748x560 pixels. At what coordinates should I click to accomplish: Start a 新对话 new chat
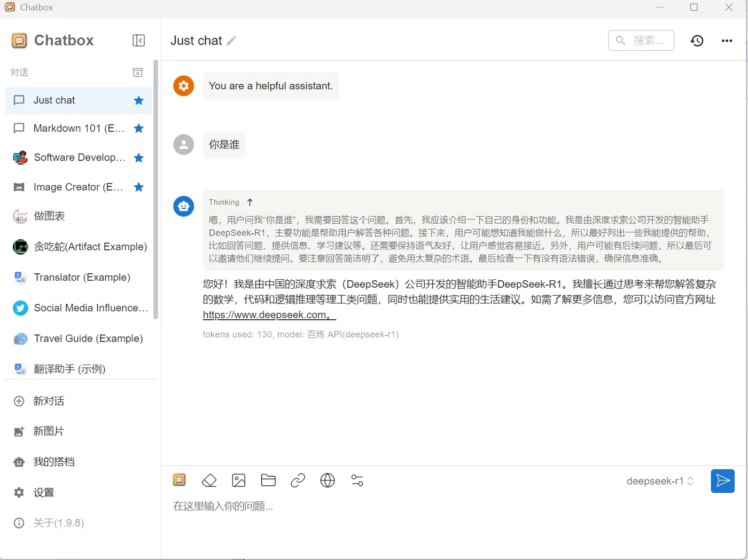[x=80, y=401]
